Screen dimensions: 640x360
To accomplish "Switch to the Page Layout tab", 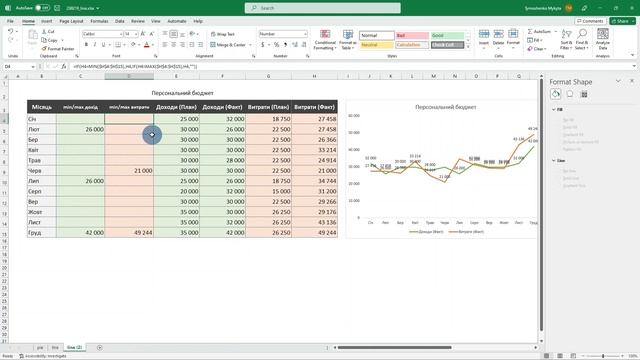I will pos(71,21).
